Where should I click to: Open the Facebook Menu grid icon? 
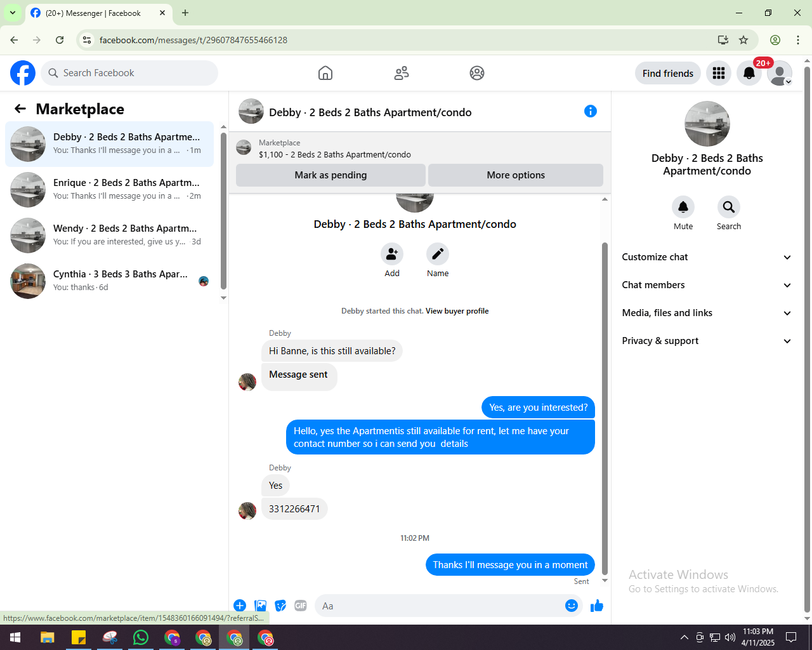click(x=719, y=73)
